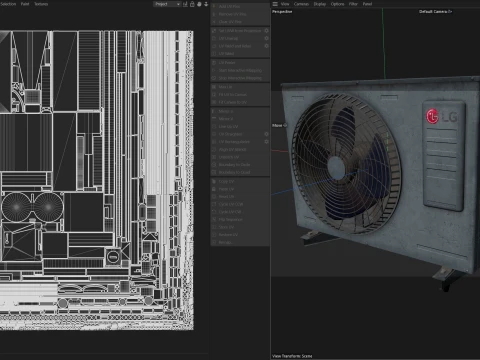Click the Paste UV command
480x360 pixels.
[x=240, y=189]
